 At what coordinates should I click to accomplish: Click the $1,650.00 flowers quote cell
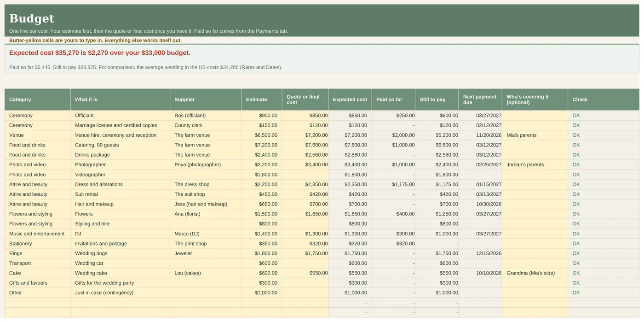pyautogui.click(x=305, y=214)
